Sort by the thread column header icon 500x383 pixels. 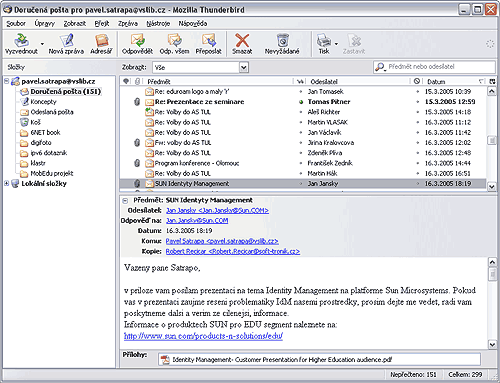click(126, 81)
